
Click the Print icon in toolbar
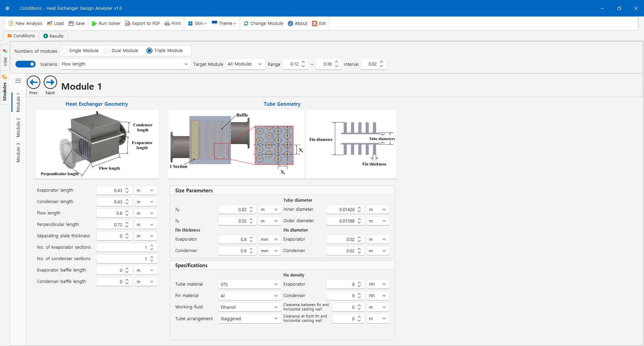coord(167,23)
